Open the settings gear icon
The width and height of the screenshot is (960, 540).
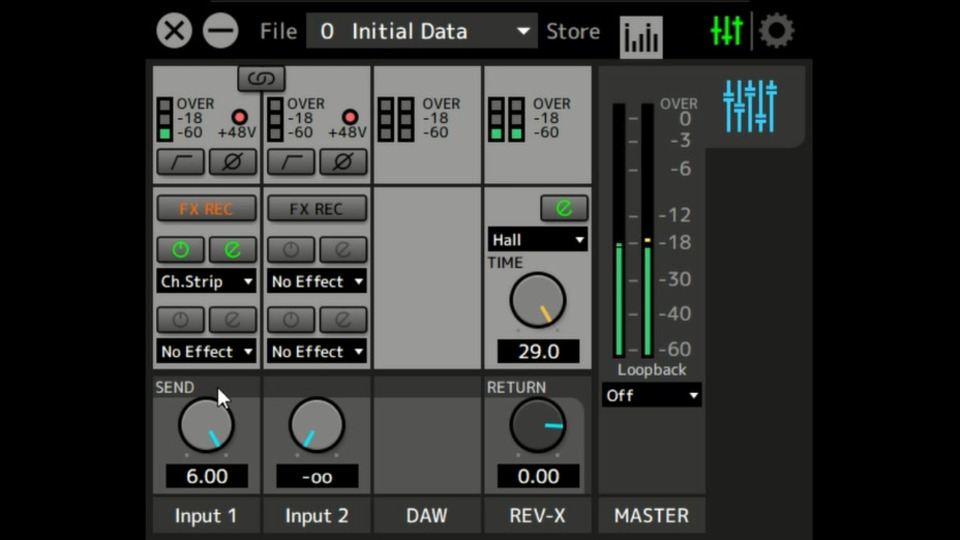pos(776,31)
